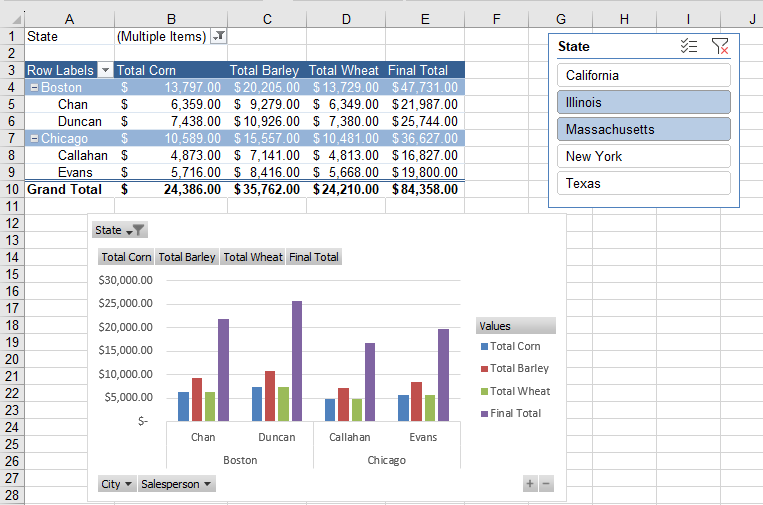Click the slicer Multi-Select icon
This screenshot has height=505, width=763.
(x=688, y=46)
